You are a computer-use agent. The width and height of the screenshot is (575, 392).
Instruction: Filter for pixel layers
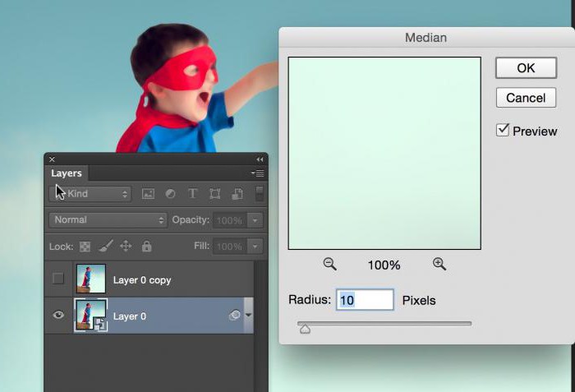pos(148,194)
